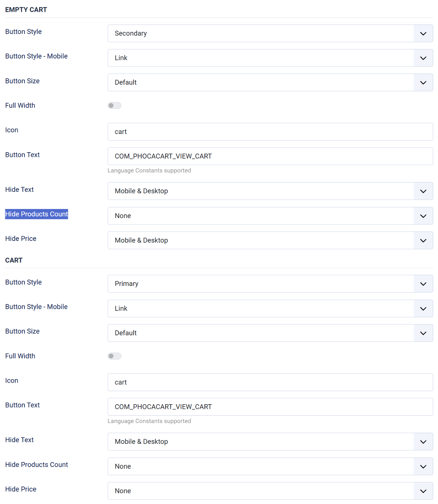The height and width of the screenshot is (504, 438).
Task: Click the highlighted Hide Products Count label
Action: point(37,214)
